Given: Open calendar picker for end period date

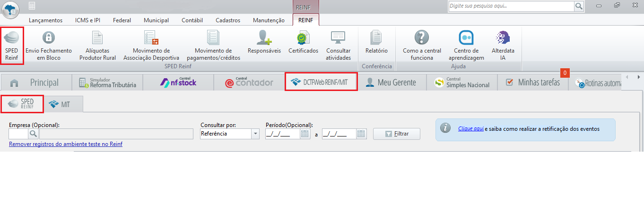Looking at the screenshot, I should (362, 134).
